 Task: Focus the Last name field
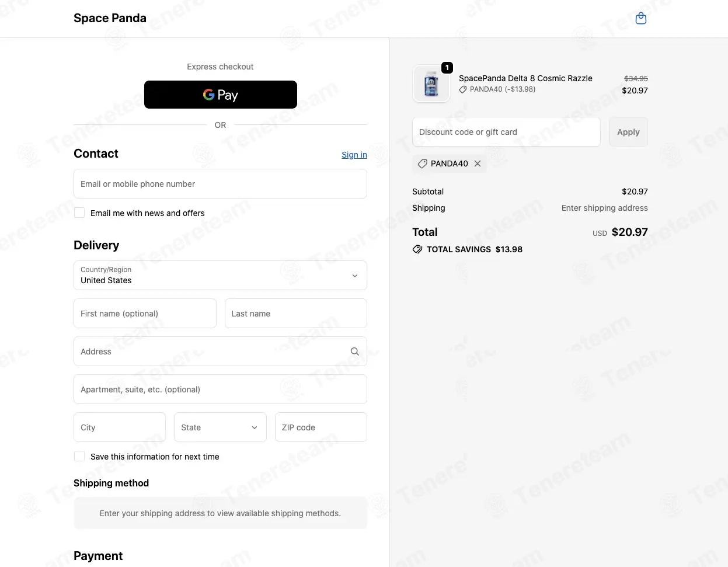coord(296,314)
